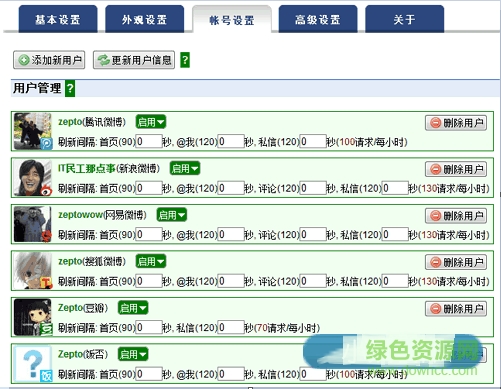Click the username IT民工那点事(新浪微博)

[x=109, y=169]
